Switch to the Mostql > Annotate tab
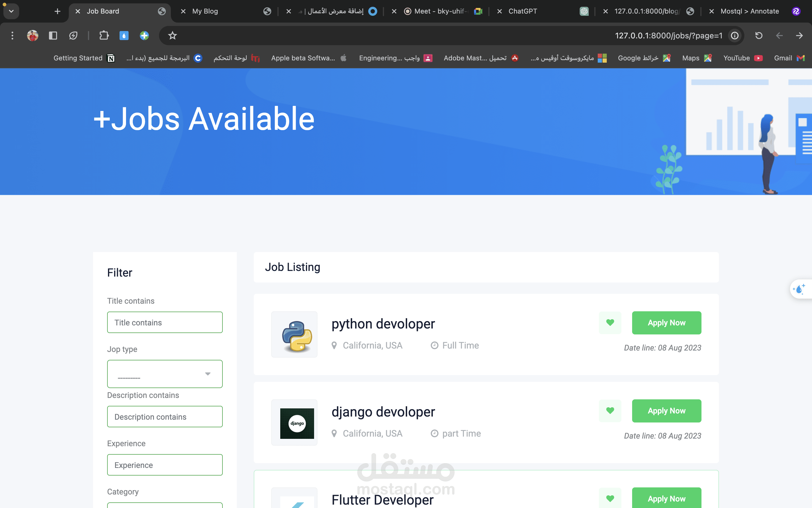 tap(755, 11)
